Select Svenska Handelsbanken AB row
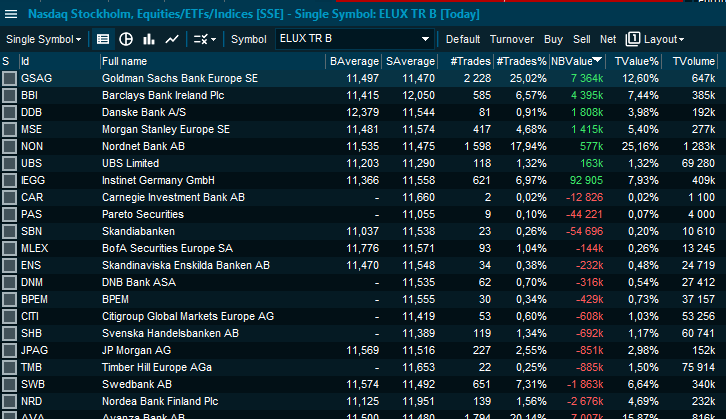This screenshot has height=419, width=726. (363, 333)
